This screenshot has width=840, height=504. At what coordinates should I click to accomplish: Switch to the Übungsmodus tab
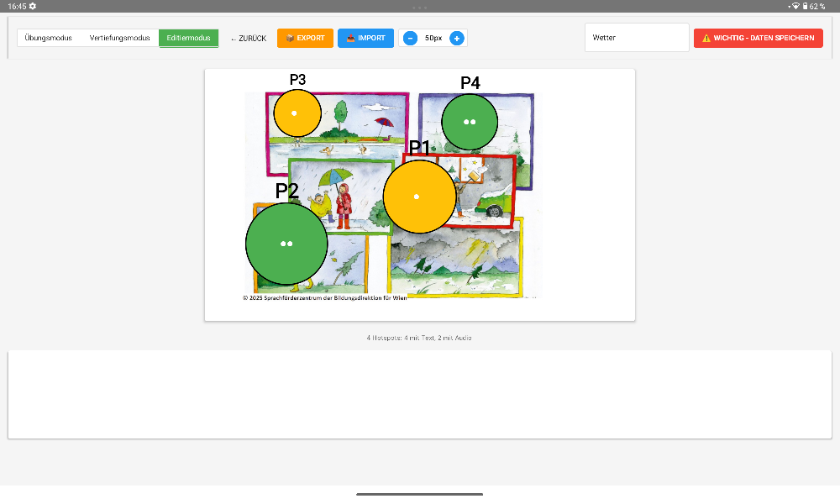[48, 38]
